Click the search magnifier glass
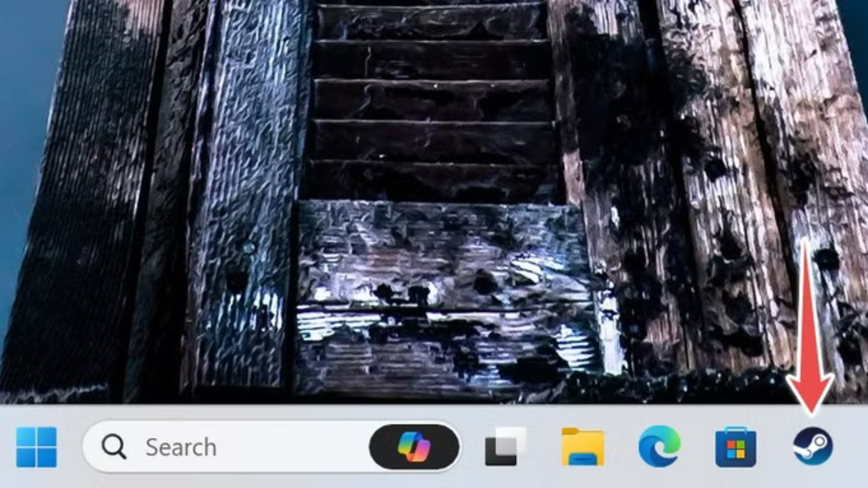Screen dimensions: 868x488 114,447
